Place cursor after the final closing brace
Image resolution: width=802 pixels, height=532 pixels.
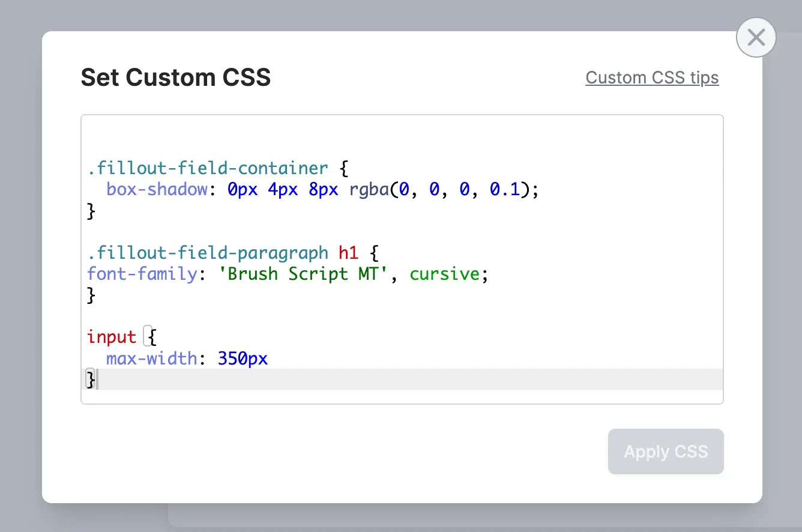coord(97,379)
